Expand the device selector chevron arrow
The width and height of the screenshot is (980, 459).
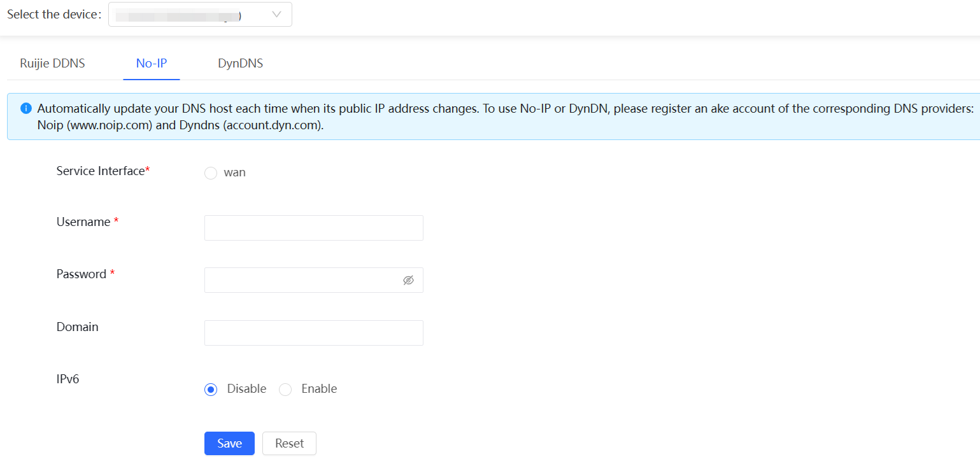coord(276,15)
